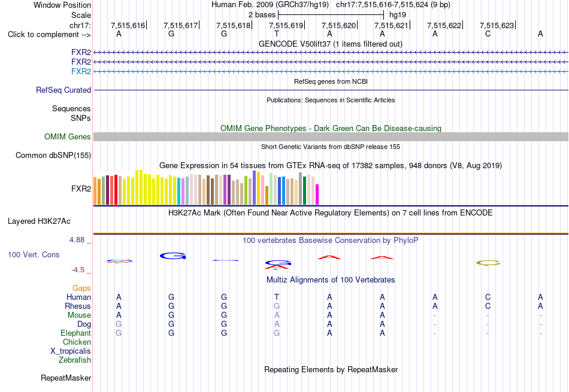Select the X_tropicalis alignment row label
Screen dimensions: 569x392
[x=71, y=351]
